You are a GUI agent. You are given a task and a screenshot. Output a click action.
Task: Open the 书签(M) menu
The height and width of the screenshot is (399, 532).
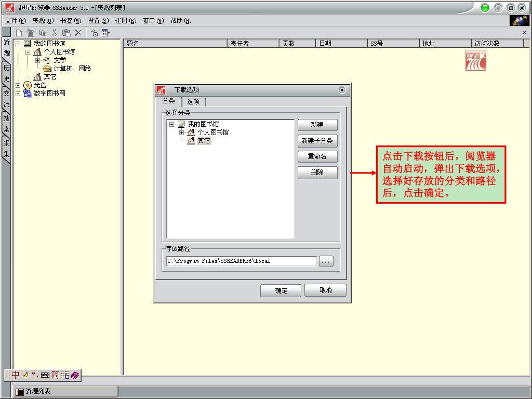[x=71, y=21]
